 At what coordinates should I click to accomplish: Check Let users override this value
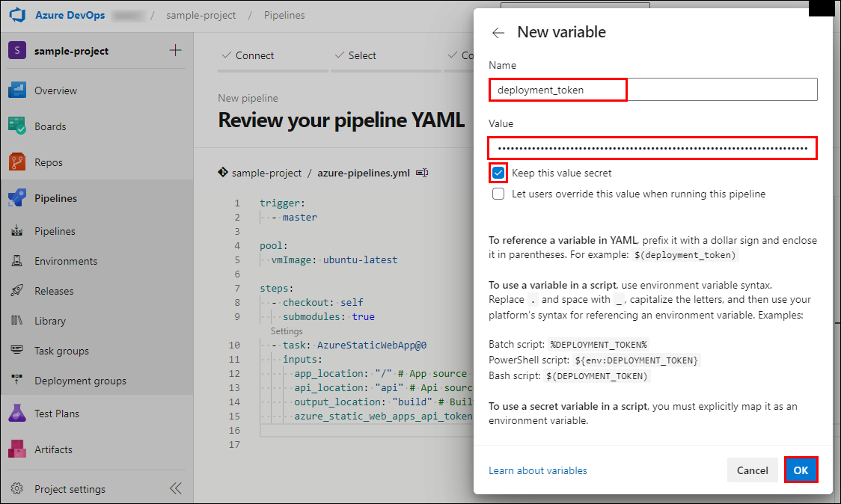pyautogui.click(x=498, y=194)
